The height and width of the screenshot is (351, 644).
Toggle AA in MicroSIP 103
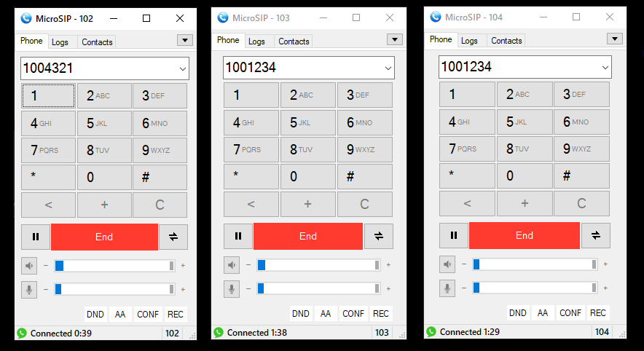pyautogui.click(x=326, y=313)
